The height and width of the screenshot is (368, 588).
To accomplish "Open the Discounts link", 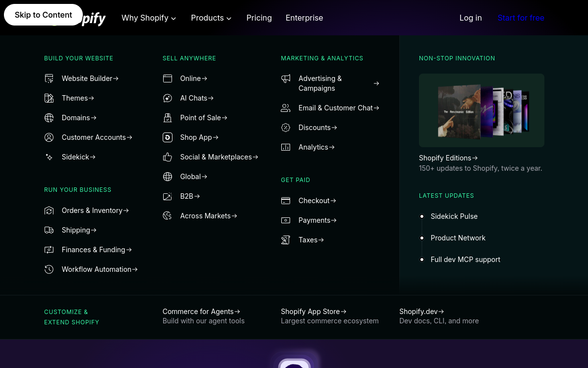I will (x=318, y=128).
